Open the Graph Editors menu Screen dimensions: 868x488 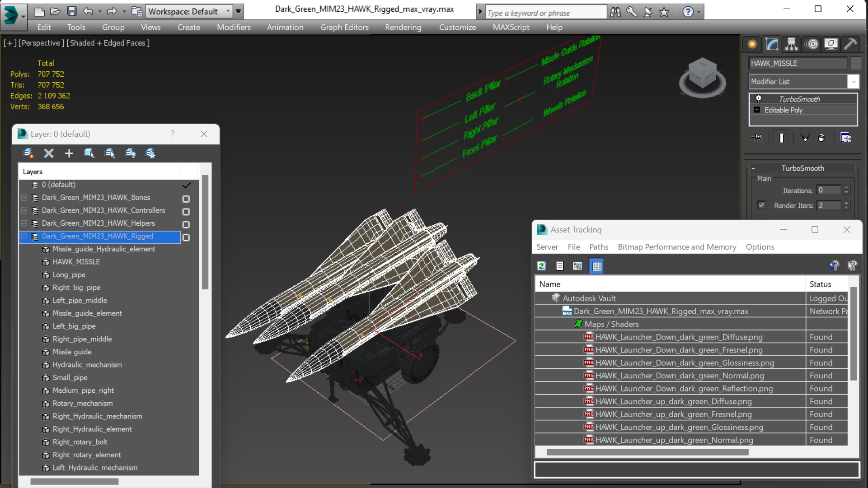(344, 27)
